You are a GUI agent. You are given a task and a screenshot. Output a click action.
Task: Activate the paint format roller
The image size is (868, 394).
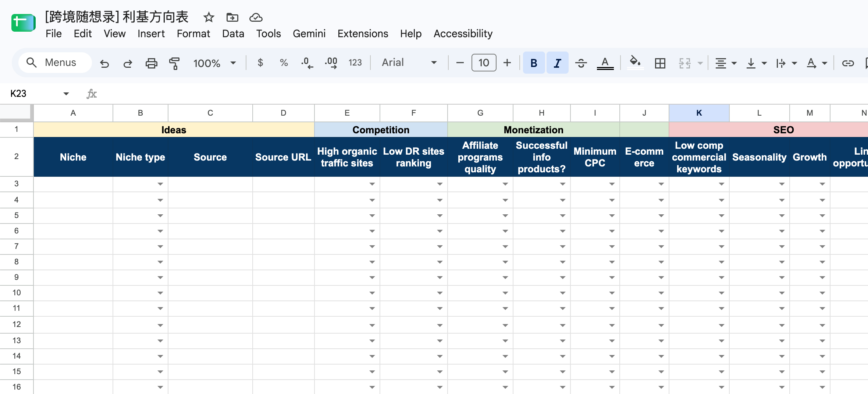tap(174, 63)
